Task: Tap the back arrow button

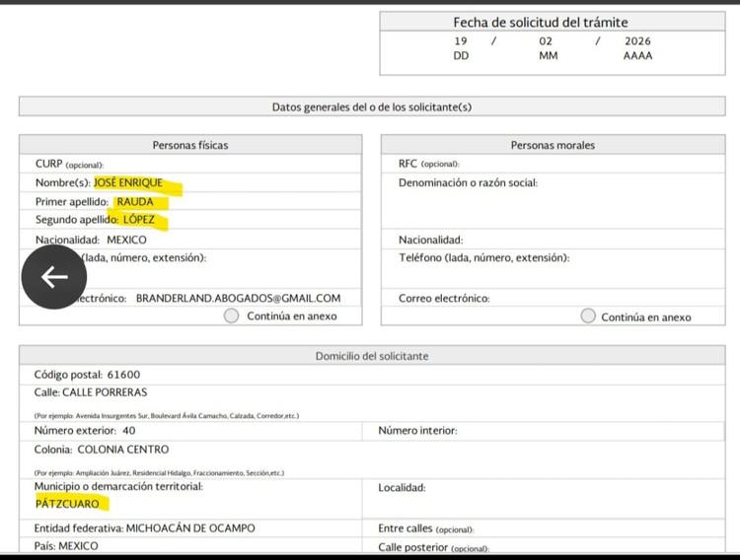Action: coord(54,276)
